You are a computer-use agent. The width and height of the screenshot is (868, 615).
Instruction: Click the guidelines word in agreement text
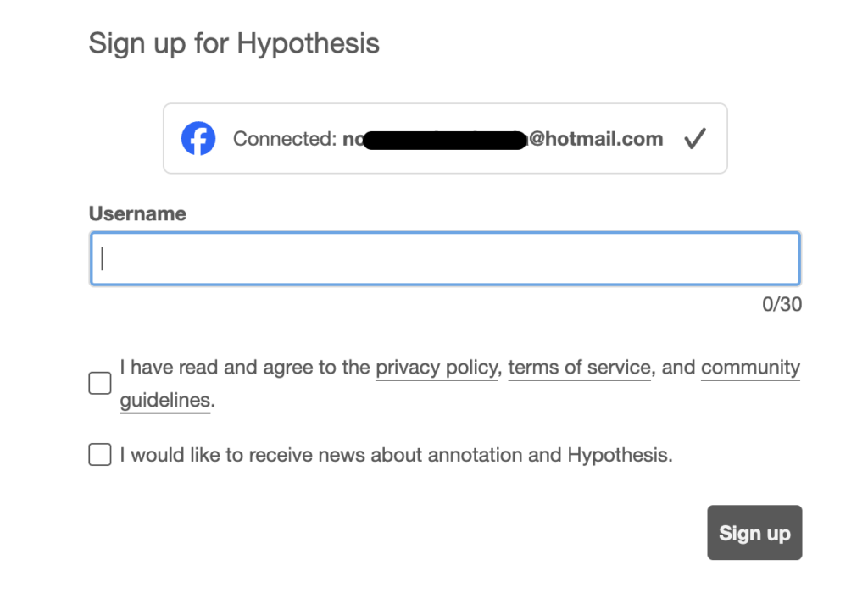[164, 401]
